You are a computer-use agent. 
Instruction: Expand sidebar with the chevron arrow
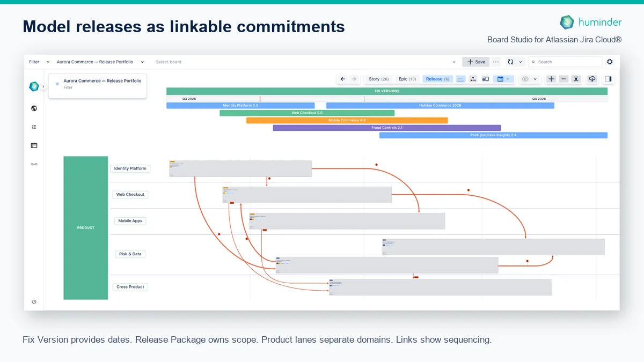pos(43,86)
